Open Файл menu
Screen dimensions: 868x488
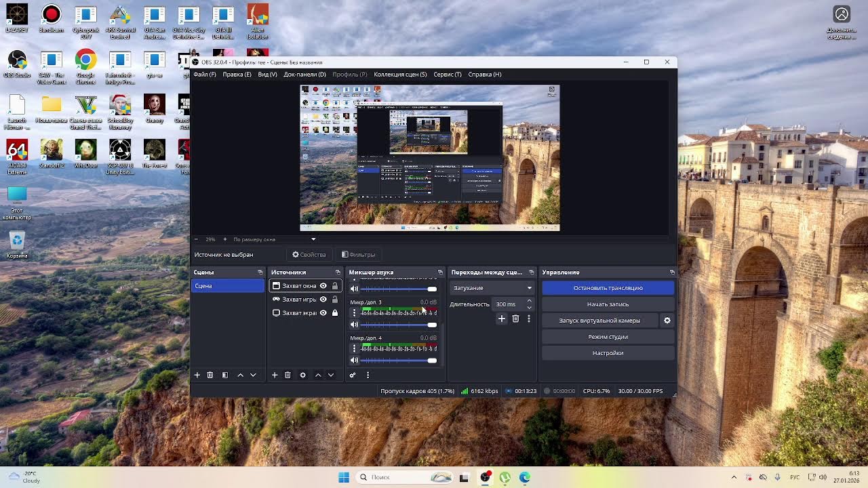click(205, 75)
